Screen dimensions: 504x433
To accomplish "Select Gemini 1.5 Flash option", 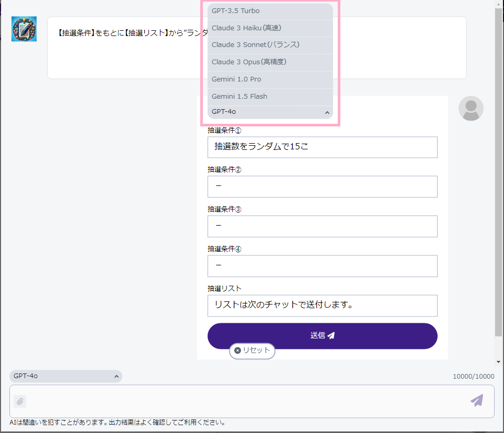I will pyautogui.click(x=270, y=97).
